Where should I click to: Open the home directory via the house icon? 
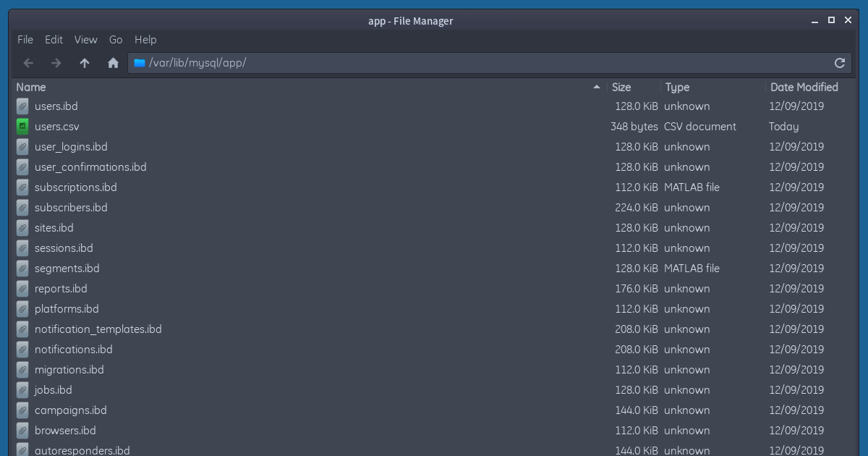click(113, 63)
